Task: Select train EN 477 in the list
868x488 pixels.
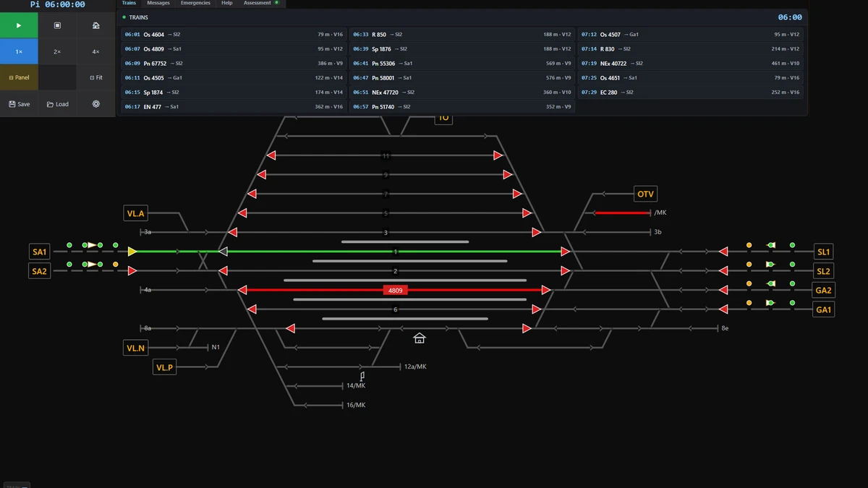Action: 234,106
